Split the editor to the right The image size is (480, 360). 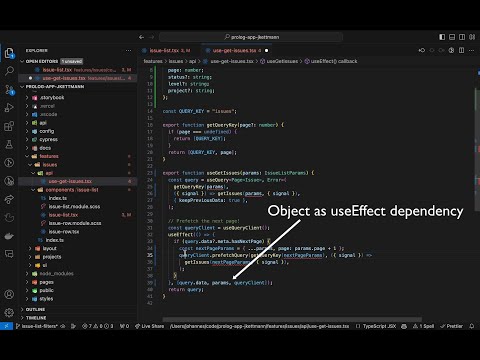461,50
